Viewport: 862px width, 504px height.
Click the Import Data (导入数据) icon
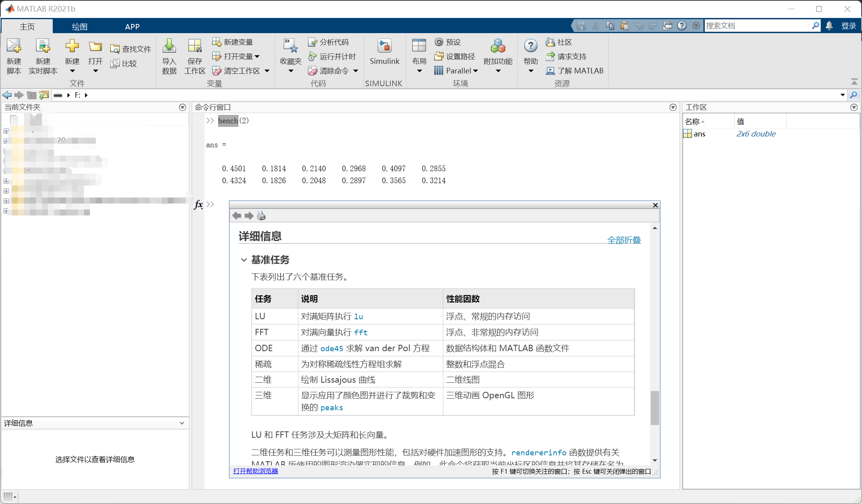169,46
